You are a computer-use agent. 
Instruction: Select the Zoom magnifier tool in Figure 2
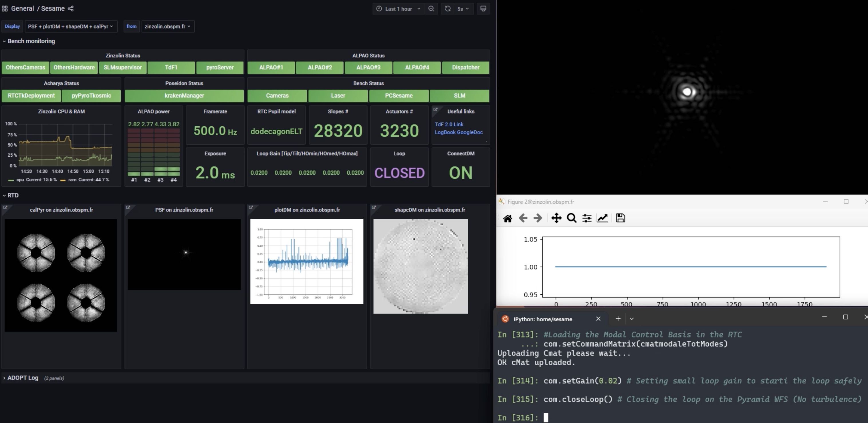[x=572, y=218]
